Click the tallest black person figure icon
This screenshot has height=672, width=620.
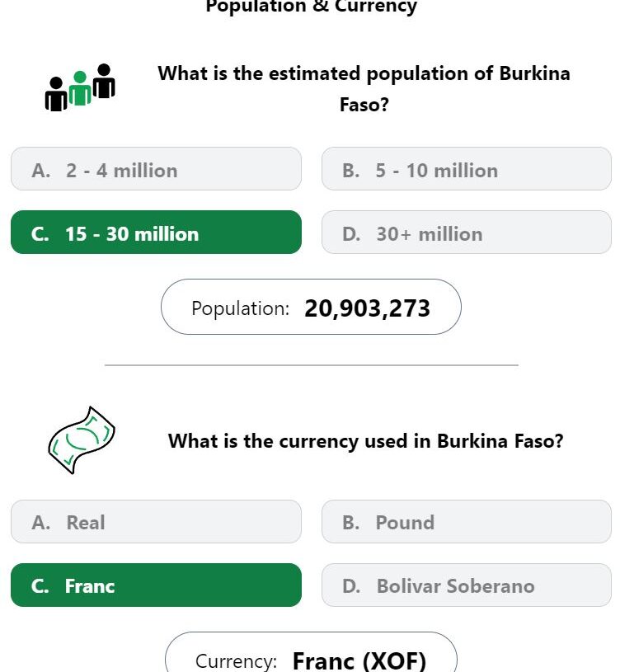(x=104, y=81)
